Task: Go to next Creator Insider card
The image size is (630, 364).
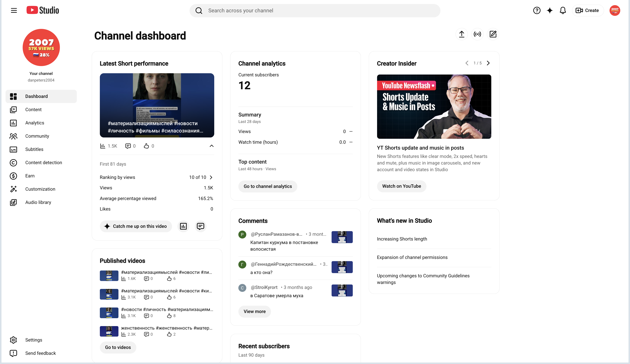Action: point(488,63)
